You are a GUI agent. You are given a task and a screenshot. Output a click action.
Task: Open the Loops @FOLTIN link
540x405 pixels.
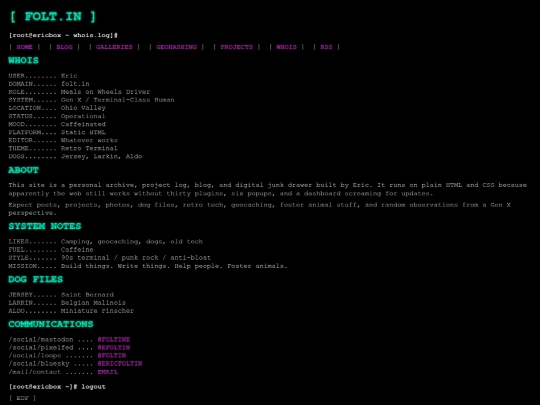point(112,355)
